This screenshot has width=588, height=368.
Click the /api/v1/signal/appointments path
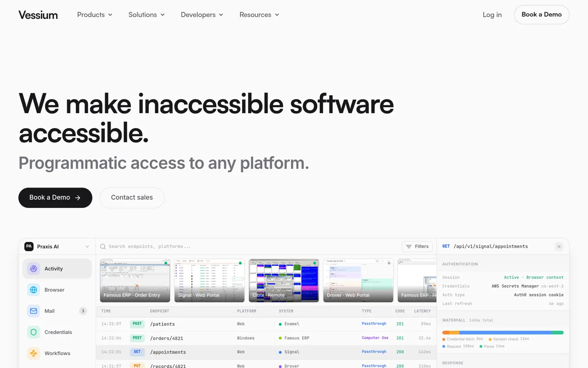491,247
